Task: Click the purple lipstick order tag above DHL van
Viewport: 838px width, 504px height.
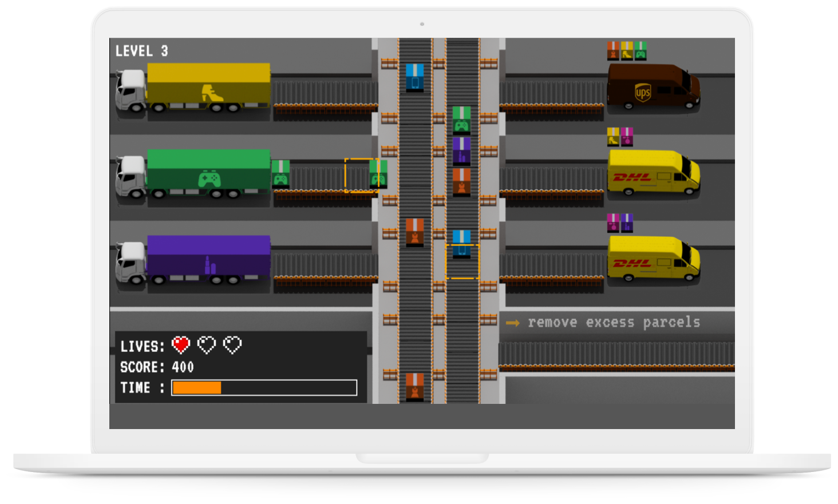Action: [627, 223]
